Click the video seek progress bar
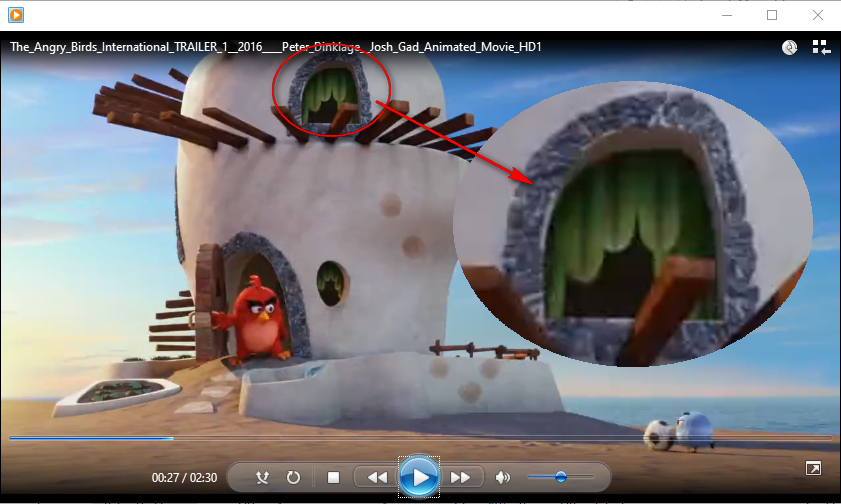 point(420,438)
